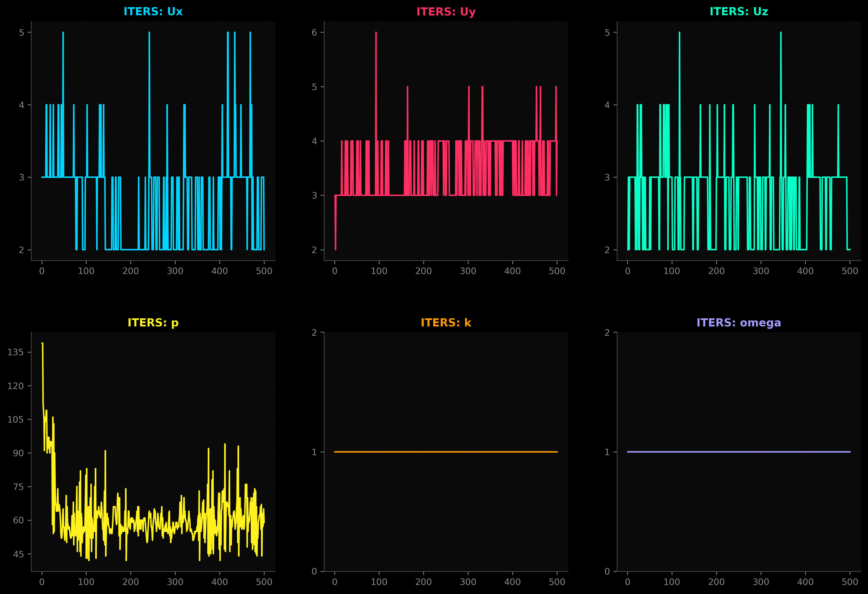
Task: Select the "ITERS: Uy" plot title
Action: click(x=446, y=12)
